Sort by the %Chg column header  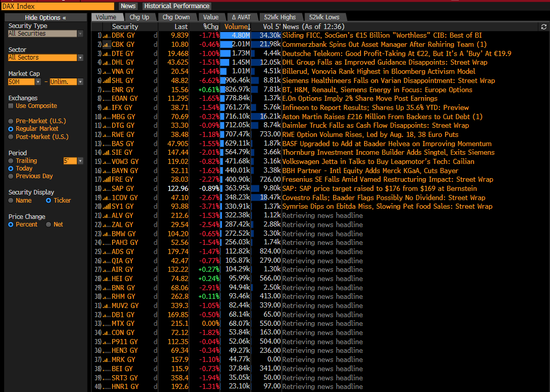pyautogui.click(x=211, y=26)
